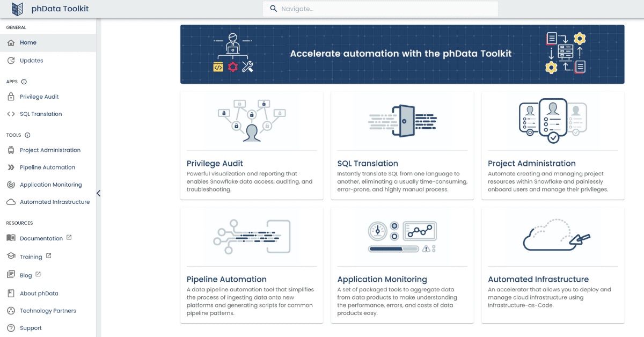The width and height of the screenshot is (644, 337).
Task: Click the Home house icon in sidebar
Action: 11,42
